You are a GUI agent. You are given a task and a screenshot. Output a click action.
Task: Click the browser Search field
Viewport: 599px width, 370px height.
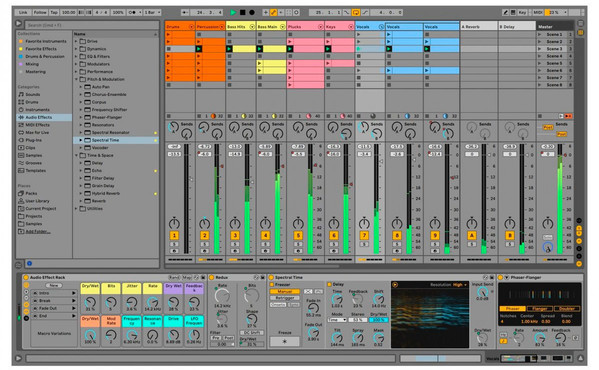tap(92, 25)
